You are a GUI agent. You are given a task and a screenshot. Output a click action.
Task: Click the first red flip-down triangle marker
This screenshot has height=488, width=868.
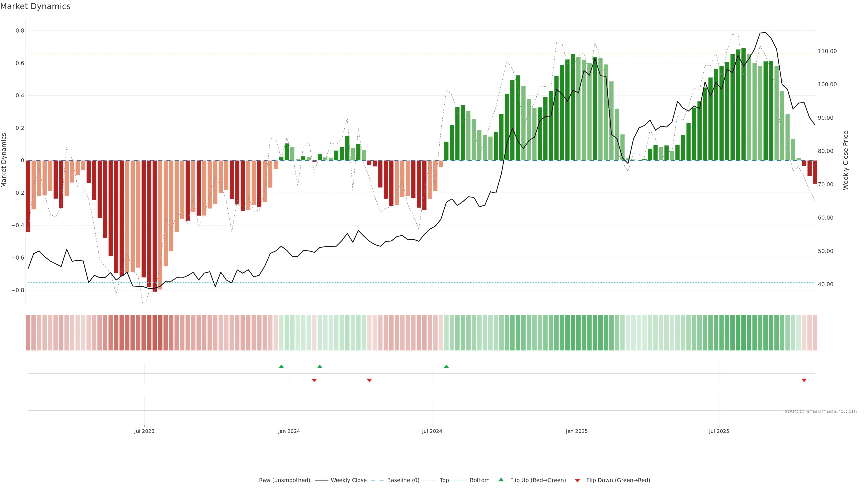tap(314, 380)
